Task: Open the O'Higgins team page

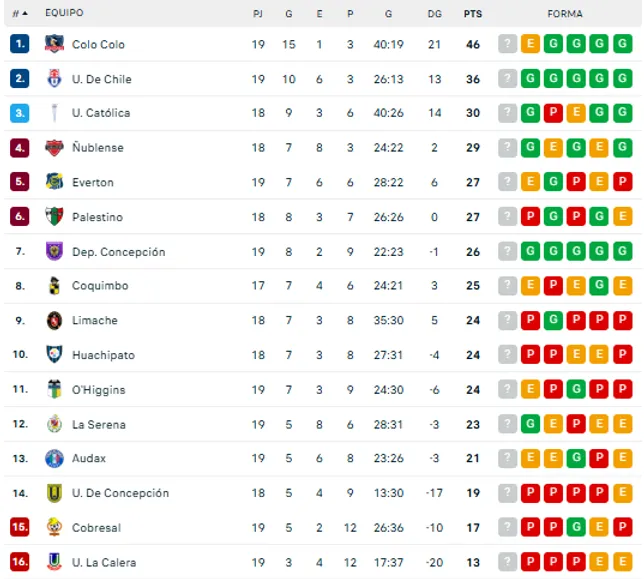Action: [x=99, y=390]
